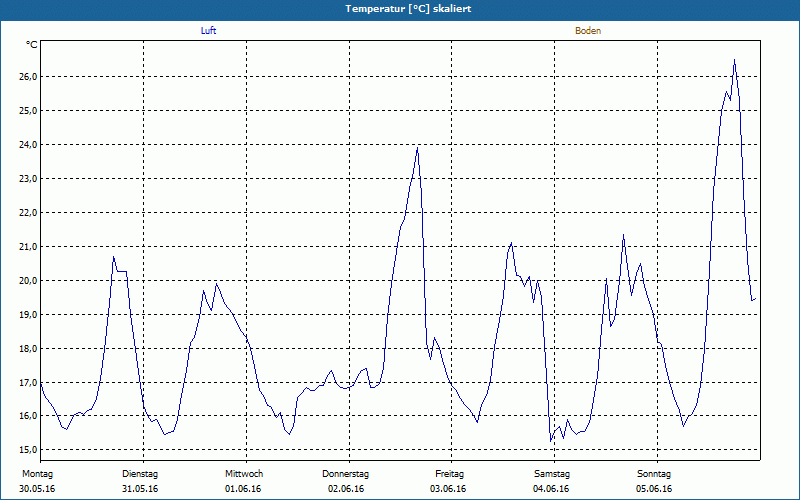The height and width of the screenshot is (500, 800).
Task: Click the Sonntag day label
Action: (x=654, y=474)
